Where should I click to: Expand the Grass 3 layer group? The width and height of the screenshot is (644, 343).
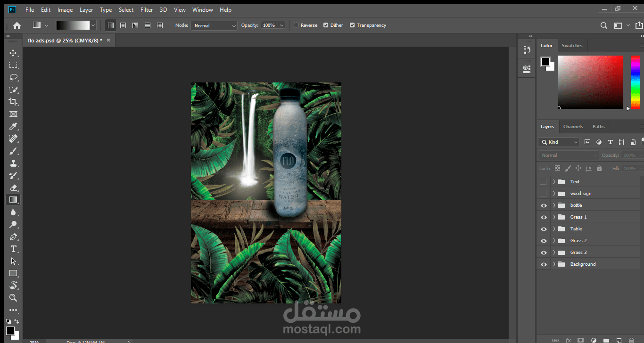tap(554, 253)
